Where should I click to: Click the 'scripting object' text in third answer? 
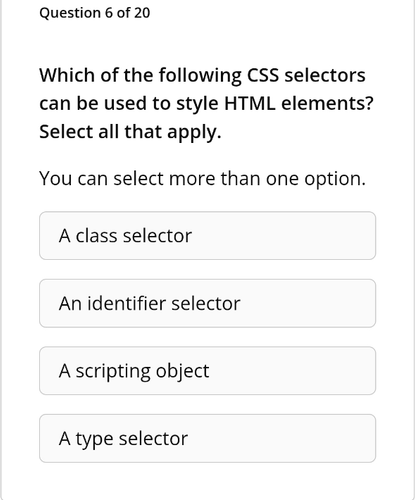142,371
